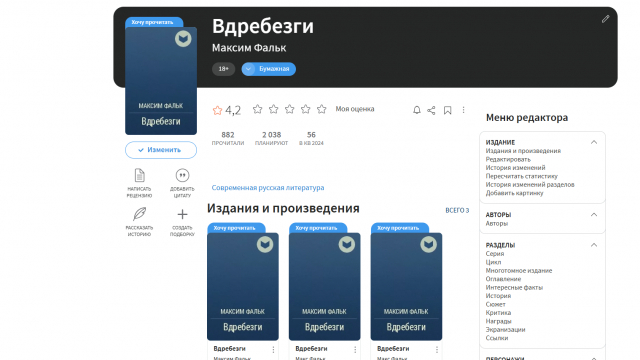
Task: Open История изменений разделов menu item
Action: click(530, 184)
